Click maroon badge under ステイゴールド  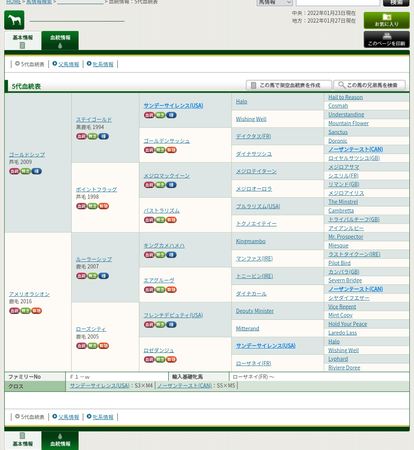coord(81,136)
